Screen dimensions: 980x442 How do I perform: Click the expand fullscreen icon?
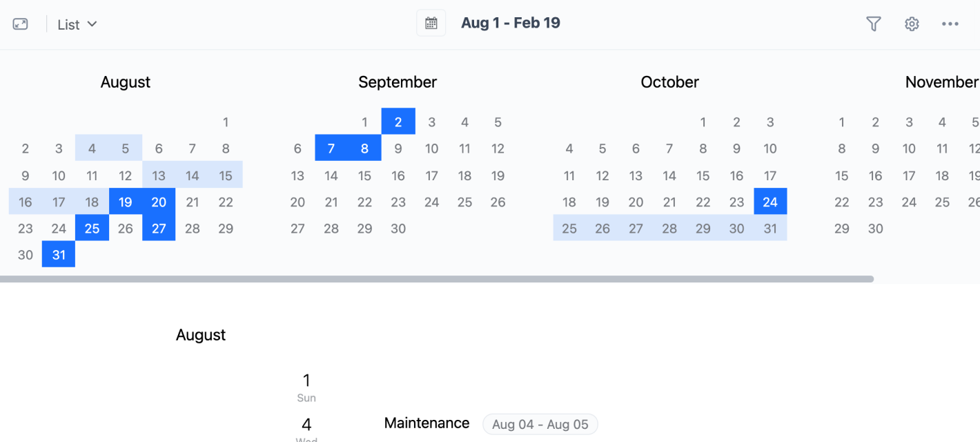[21, 24]
